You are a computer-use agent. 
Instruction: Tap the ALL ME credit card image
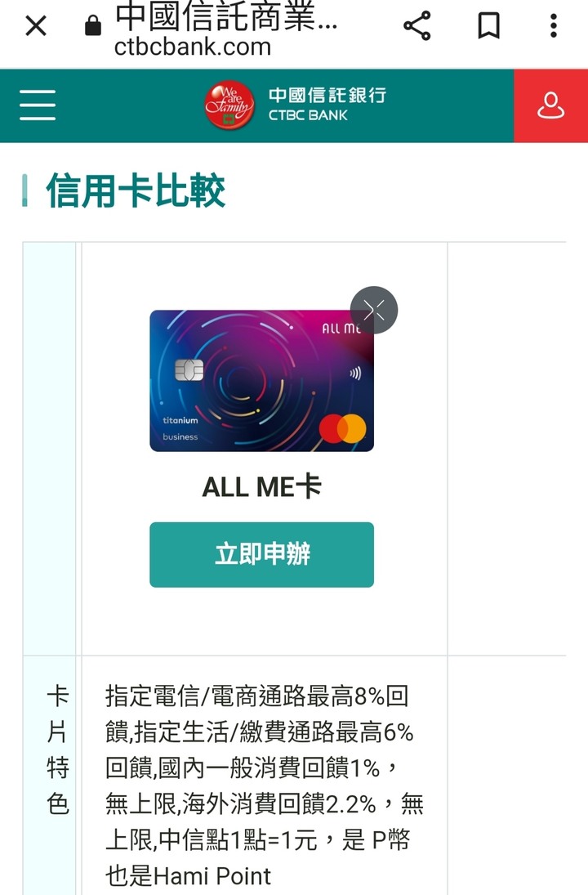[262, 381]
